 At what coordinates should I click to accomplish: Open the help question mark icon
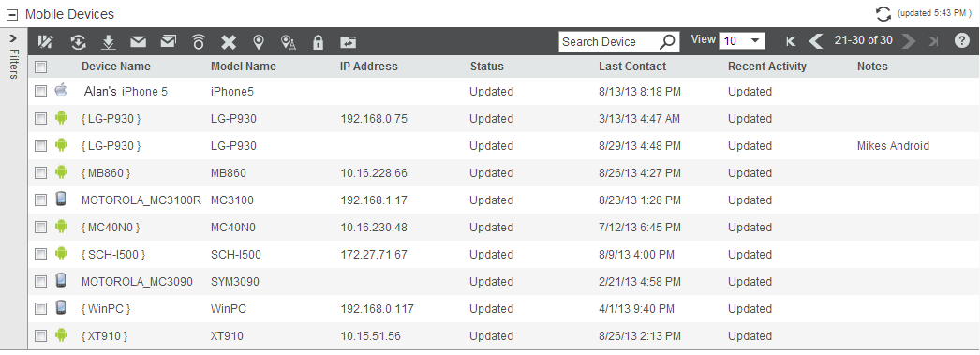pyautogui.click(x=962, y=41)
